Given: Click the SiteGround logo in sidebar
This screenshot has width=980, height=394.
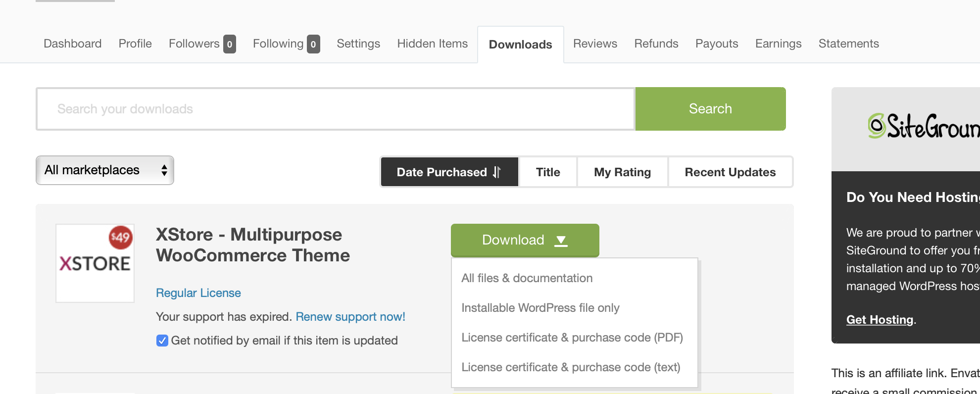Looking at the screenshot, I should pyautogui.click(x=923, y=127).
